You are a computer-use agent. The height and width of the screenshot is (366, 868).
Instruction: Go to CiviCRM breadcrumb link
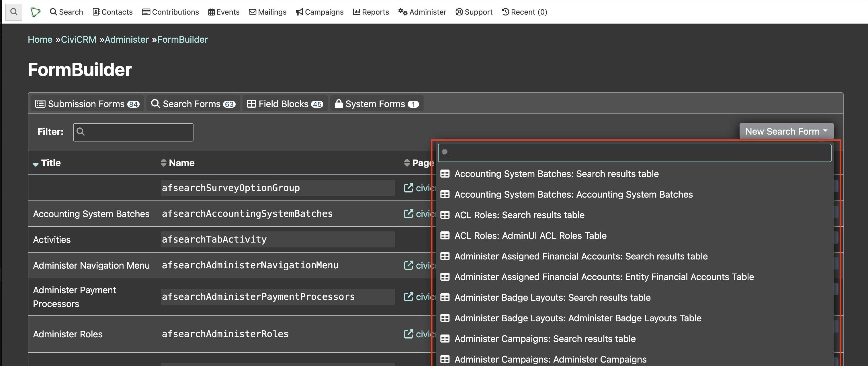[x=79, y=40]
